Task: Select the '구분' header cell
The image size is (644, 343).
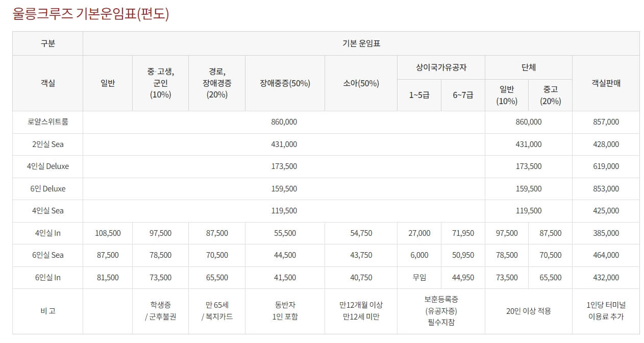Action: [x=48, y=43]
